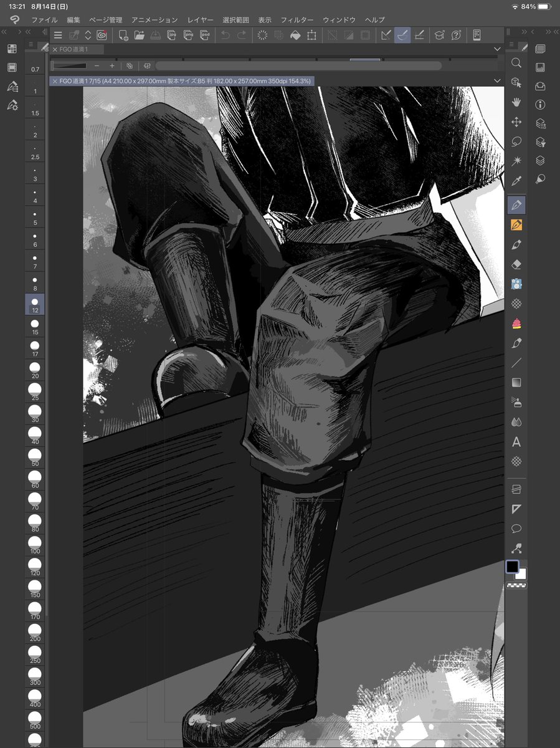Select the Blend droplets tool
Viewport: 560px width, 748px height.
coord(516,422)
